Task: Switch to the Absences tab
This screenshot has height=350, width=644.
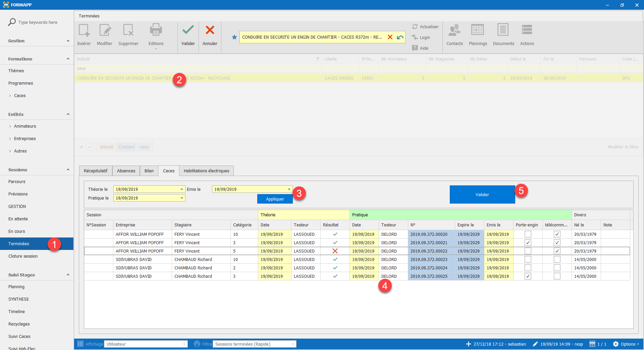Action: coord(126,171)
